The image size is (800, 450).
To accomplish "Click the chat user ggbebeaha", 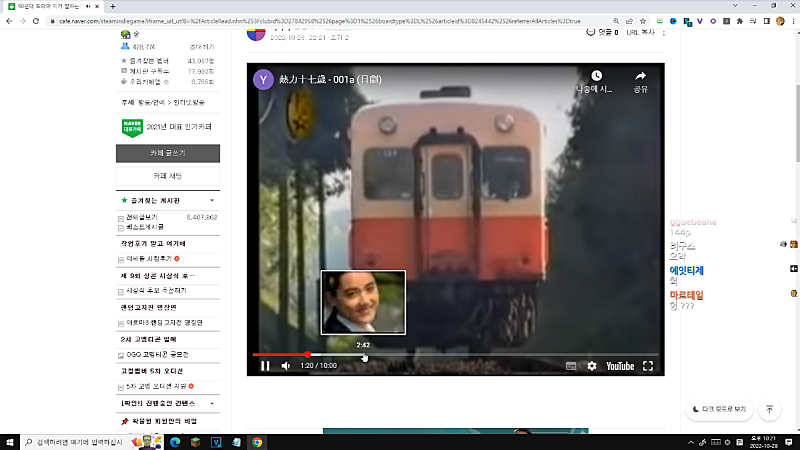I will [x=693, y=222].
